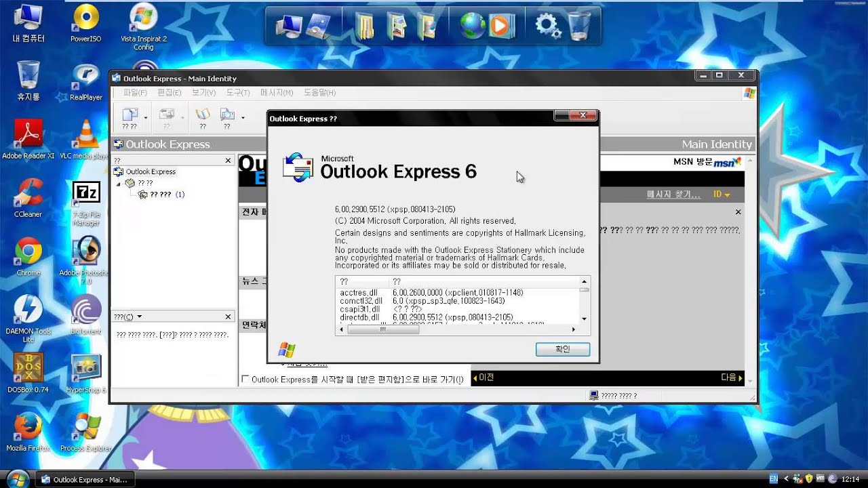Open the Adobe Reader XI desktop icon
This screenshot has width=868, height=488.
[x=28, y=140]
